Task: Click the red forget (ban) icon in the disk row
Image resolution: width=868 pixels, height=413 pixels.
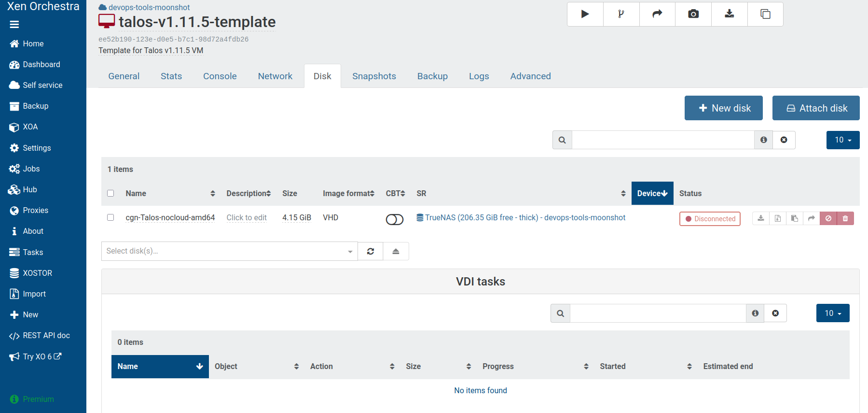Action: 828,218
